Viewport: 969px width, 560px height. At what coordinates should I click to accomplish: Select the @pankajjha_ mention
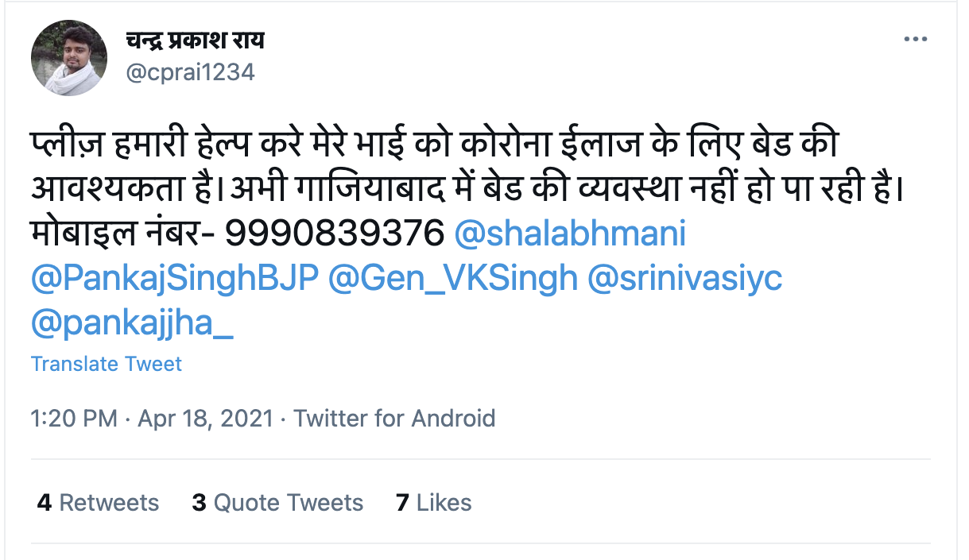132,322
